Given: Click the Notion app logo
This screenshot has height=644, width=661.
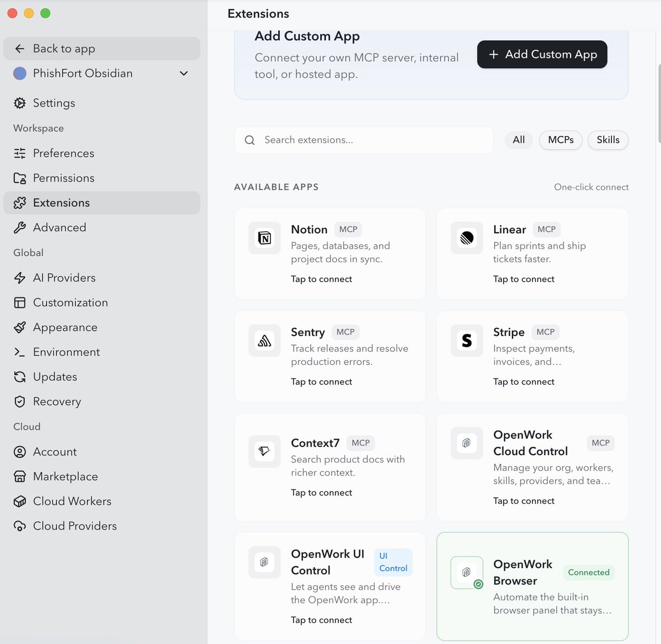Looking at the screenshot, I should click(x=265, y=238).
